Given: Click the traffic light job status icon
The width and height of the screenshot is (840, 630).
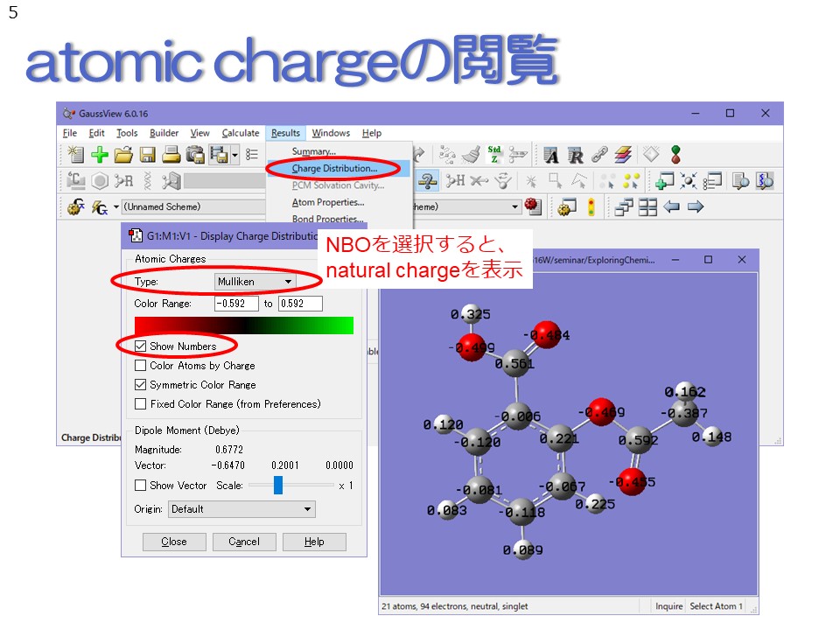Looking at the screenshot, I should pos(591,206).
